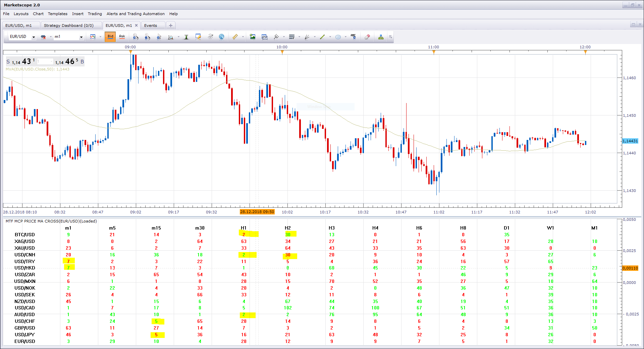Expand the chart type dropdown arrow

coord(100,37)
